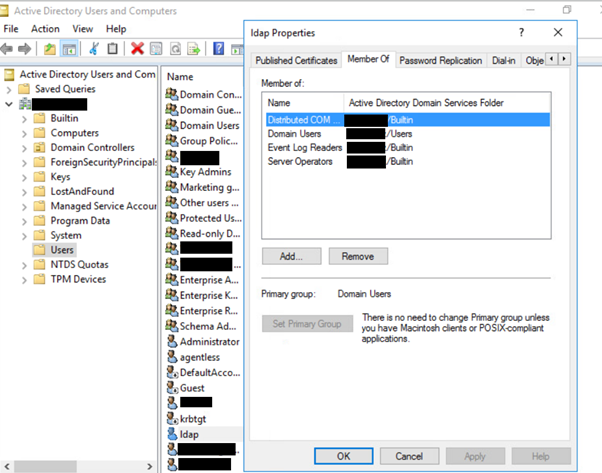This screenshot has width=602, height=473.
Task: Switch to Password Replication tab
Action: coord(440,60)
